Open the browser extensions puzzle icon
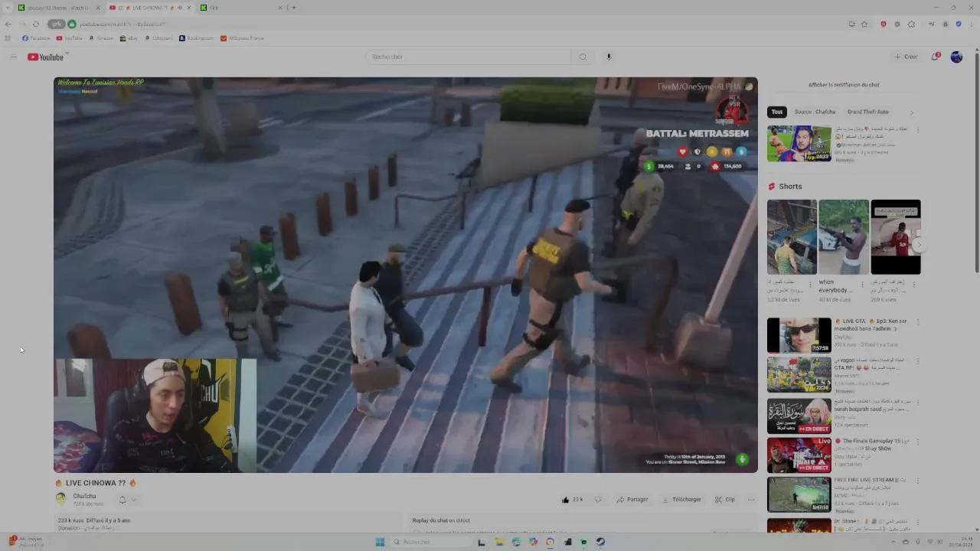The width and height of the screenshot is (980, 551). [x=911, y=24]
